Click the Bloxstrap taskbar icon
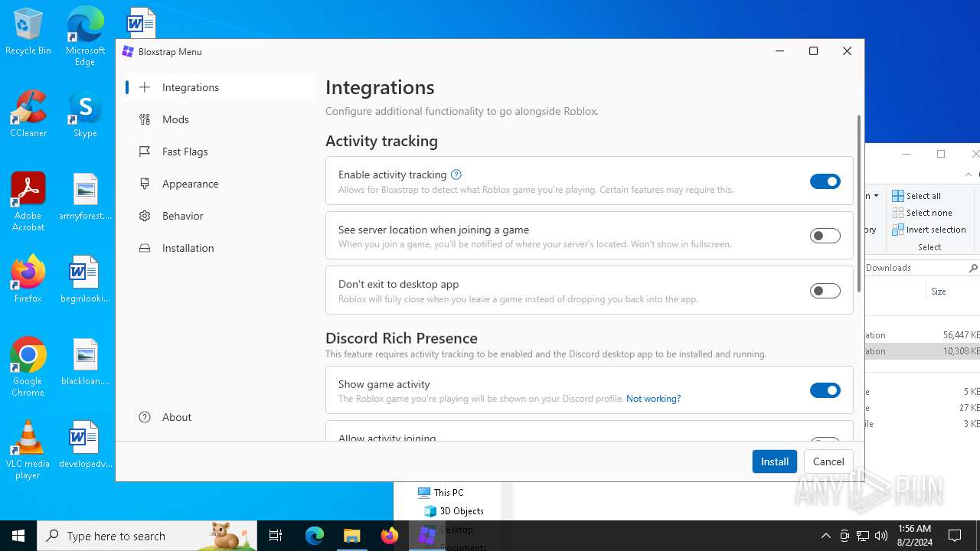The image size is (980, 551). tap(427, 536)
